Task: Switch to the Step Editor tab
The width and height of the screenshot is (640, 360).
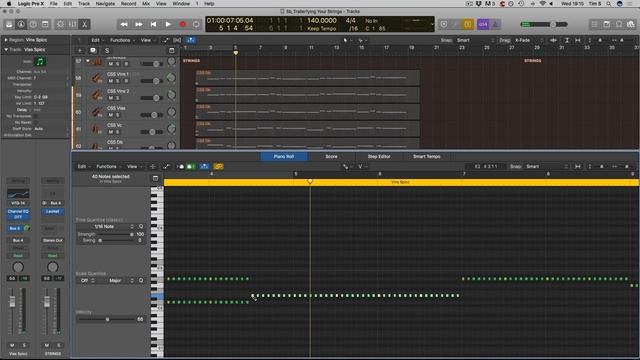Action: pyautogui.click(x=379, y=156)
